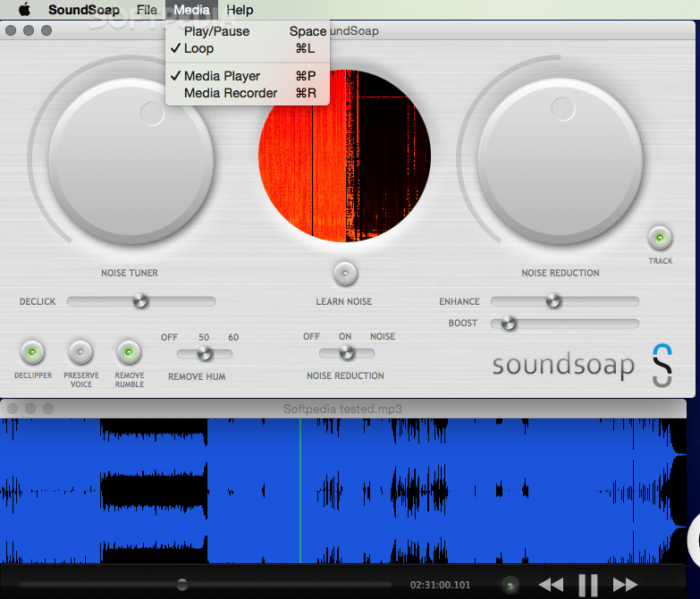Open the SoundSoap application menu

point(84,9)
